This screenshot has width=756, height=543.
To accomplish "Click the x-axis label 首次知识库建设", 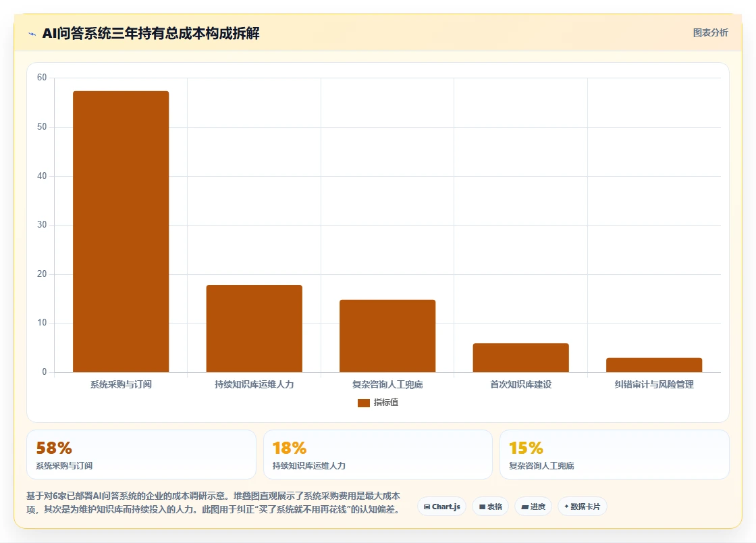I will point(520,384).
